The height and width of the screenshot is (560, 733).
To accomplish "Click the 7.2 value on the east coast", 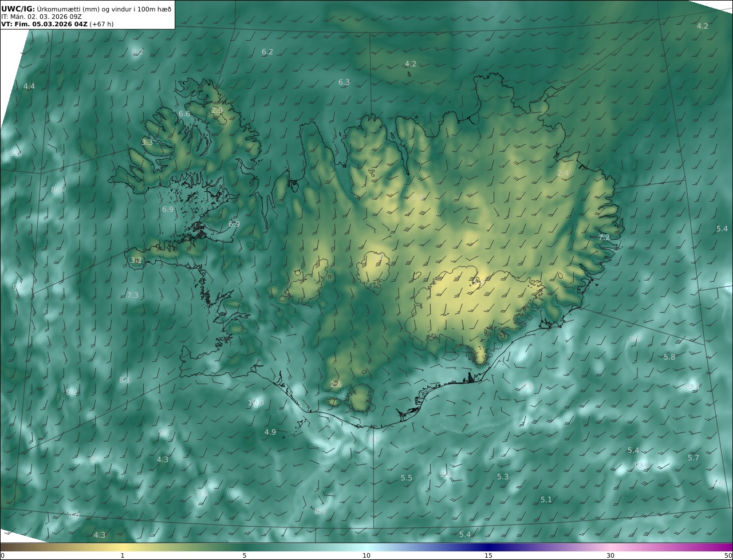I will [x=604, y=236].
